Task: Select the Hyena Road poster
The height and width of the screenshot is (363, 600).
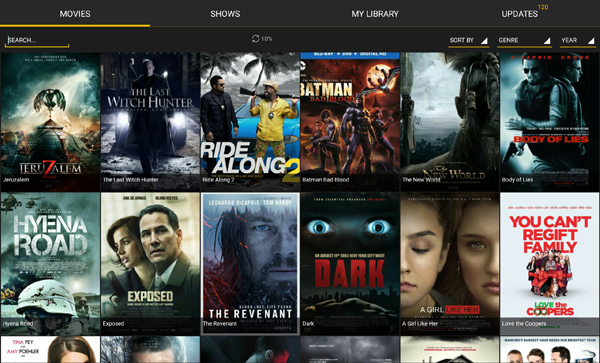Action: point(50,264)
